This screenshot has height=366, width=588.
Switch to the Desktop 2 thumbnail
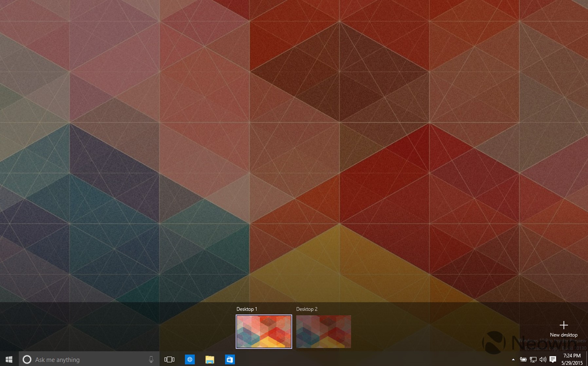(x=323, y=331)
